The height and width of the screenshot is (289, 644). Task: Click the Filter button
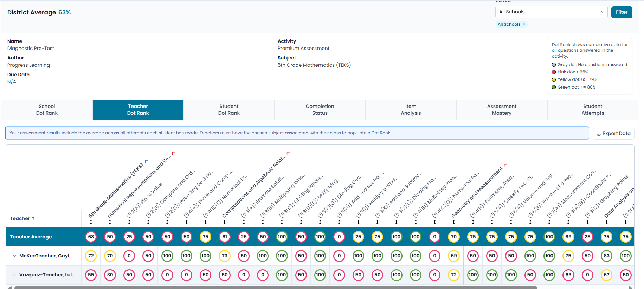click(622, 12)
